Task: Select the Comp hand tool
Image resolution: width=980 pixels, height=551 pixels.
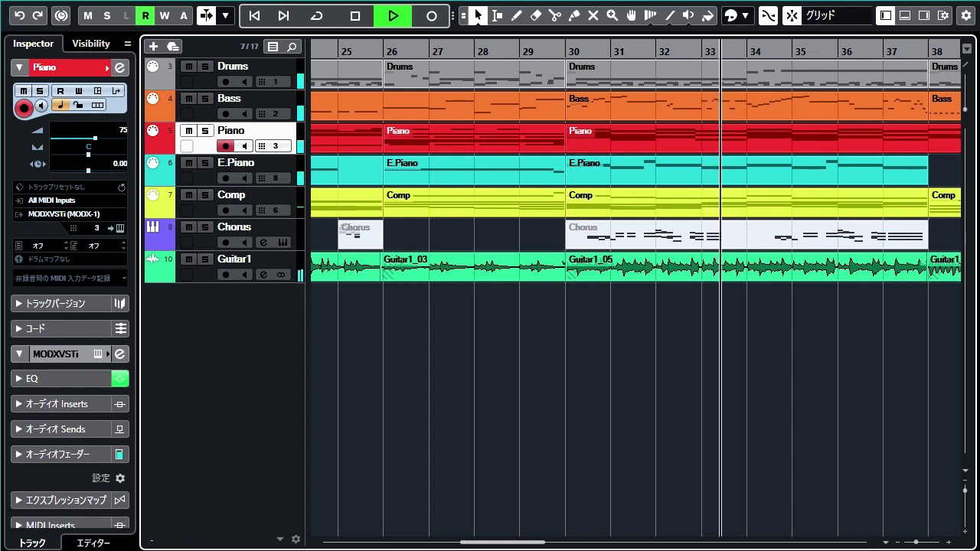Action: coord(631,15)
